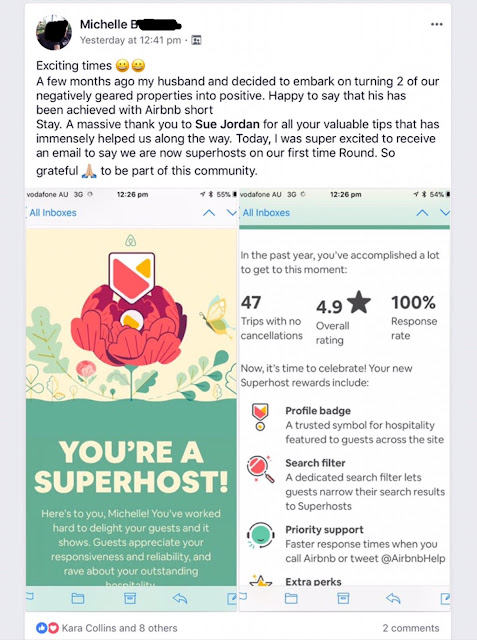Tap the reply arrow in left email toolbar

pyautogui.click(x=180, y=598)
